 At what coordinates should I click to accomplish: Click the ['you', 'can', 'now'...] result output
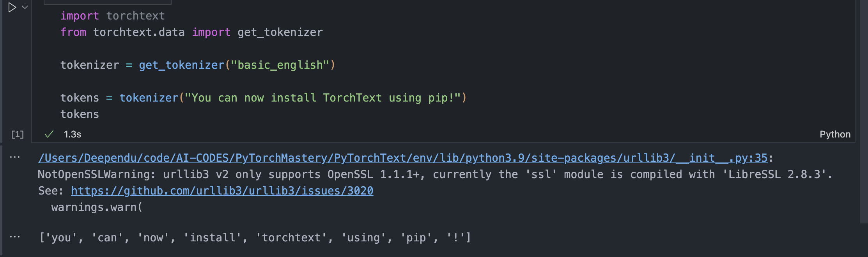pos(255,238)
